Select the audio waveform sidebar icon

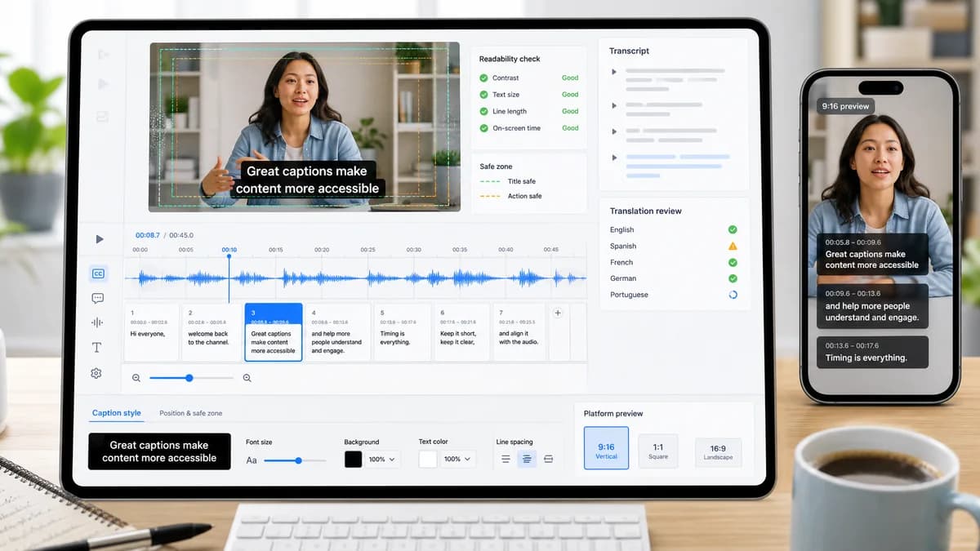[x=97, y=322]
